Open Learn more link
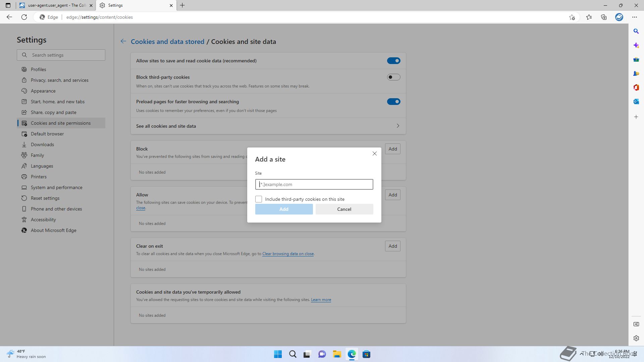The image size is (644, 362). point(321,300)
